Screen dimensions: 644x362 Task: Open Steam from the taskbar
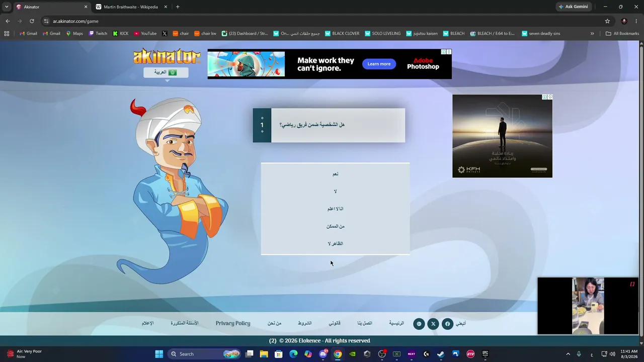(x=441, y=354)
